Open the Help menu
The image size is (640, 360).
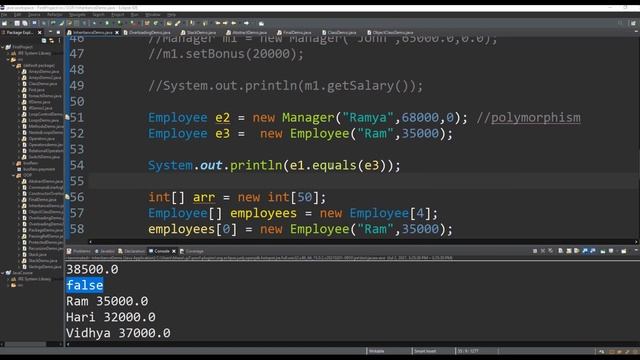(171, 15)
